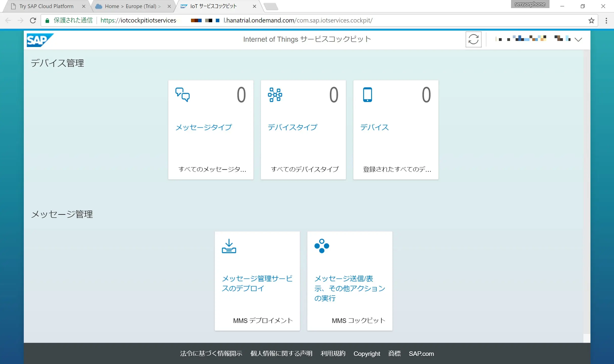Click 利用規約 footer link

[x=333, y=353]
